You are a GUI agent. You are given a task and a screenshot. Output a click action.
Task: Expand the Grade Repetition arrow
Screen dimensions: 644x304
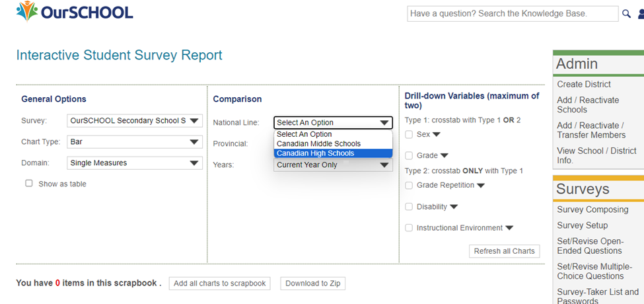click(481, 185)
